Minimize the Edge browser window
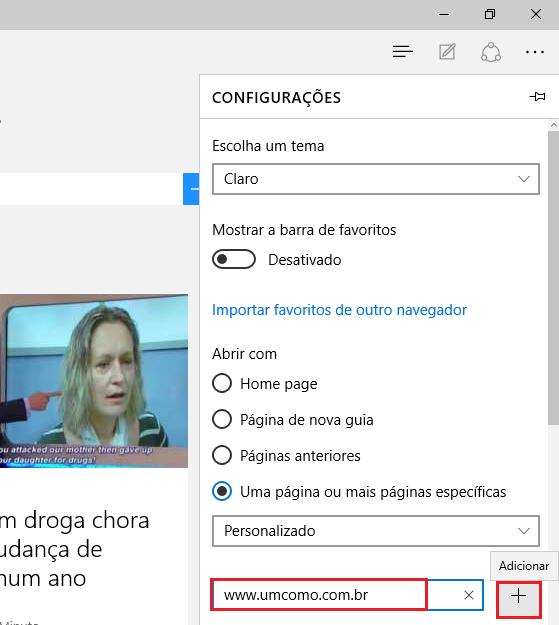The width and height of the screenshot is (559, 625). coord(444,14)
